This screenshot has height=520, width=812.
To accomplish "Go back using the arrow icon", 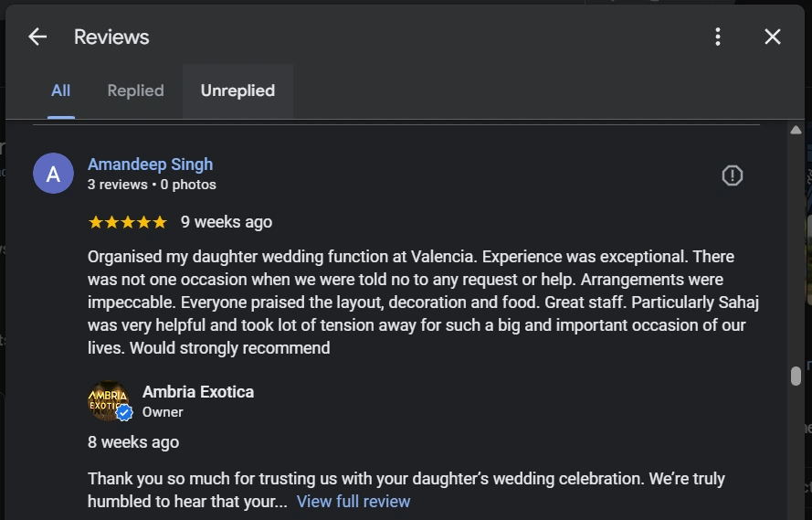I will [37, 37].
